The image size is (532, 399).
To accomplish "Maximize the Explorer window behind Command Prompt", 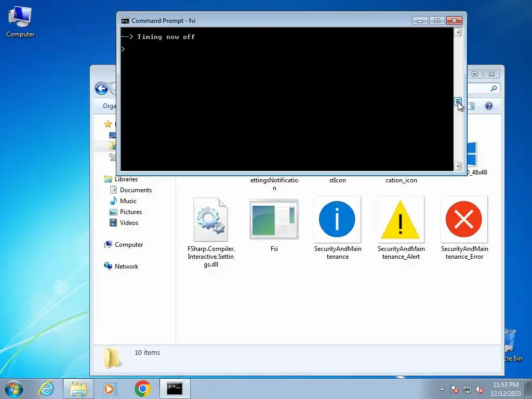I will point(475,74).
